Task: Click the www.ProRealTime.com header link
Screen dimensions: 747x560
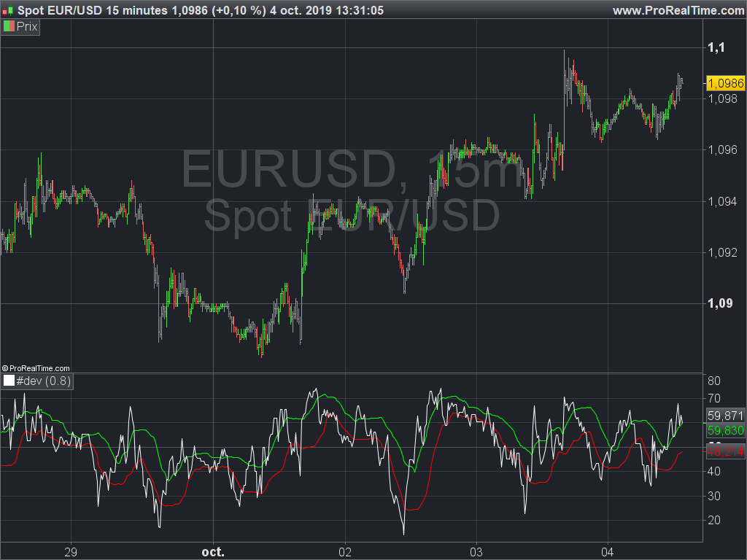Action: 679,10
